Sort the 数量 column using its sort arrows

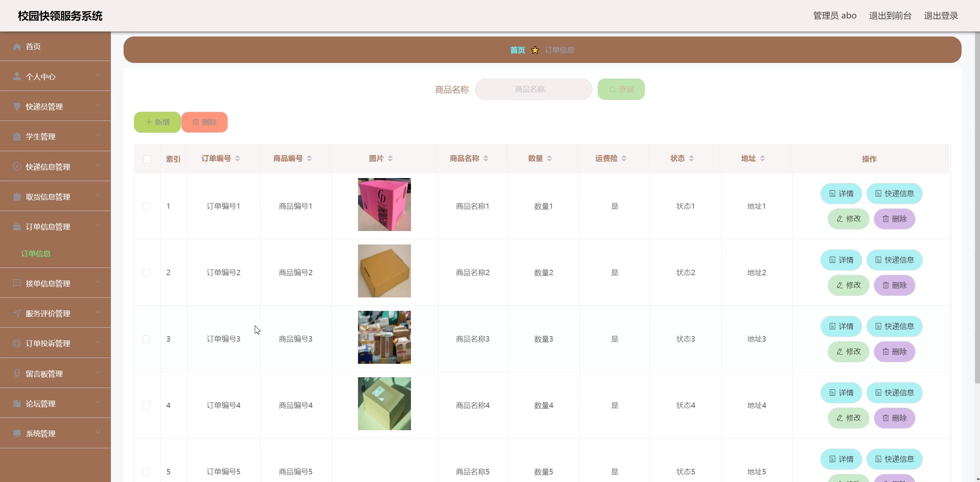549,158
